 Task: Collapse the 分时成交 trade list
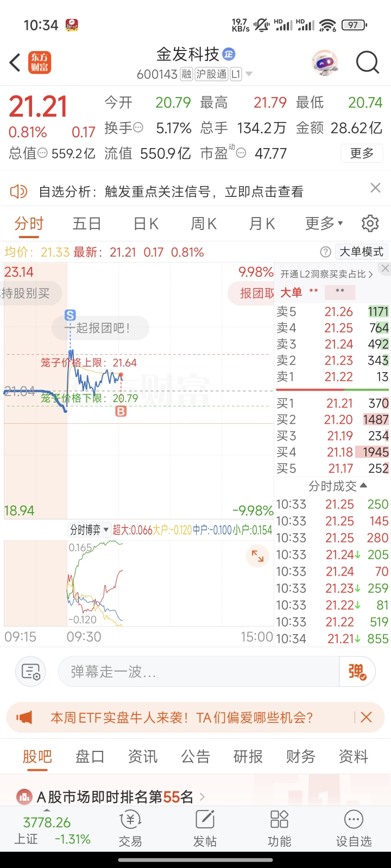pyautogui.click(x=338, y=486)
